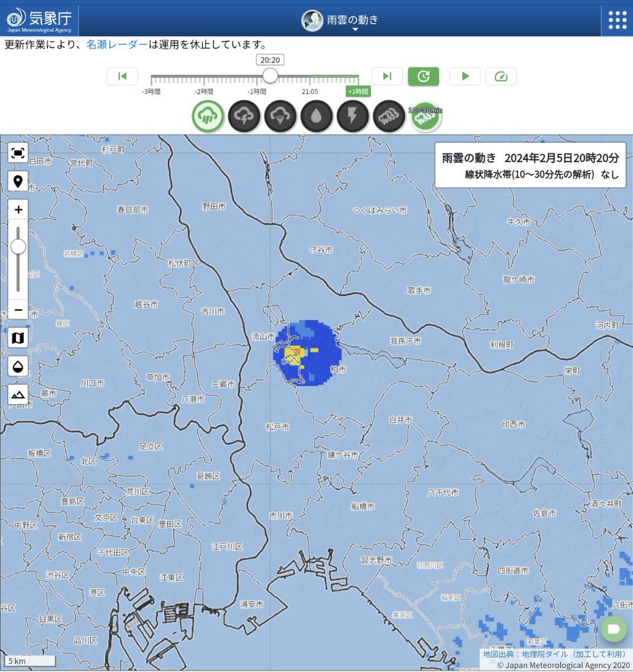The height and width of the screenshot is (672, 633).
Task: Toggle the rain cloud radar layer
Action: click(x=208, y=116)
